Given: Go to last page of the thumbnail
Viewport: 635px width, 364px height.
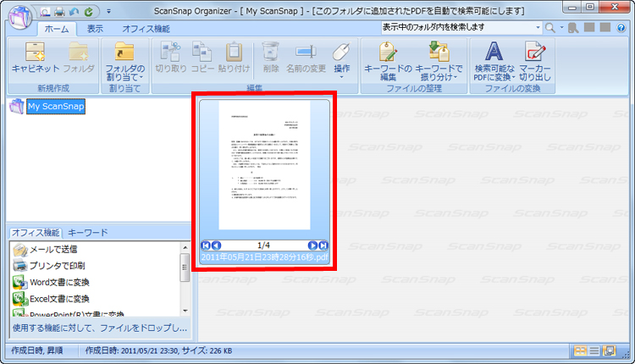Looking at the screenshot, I should pos(323,245).
